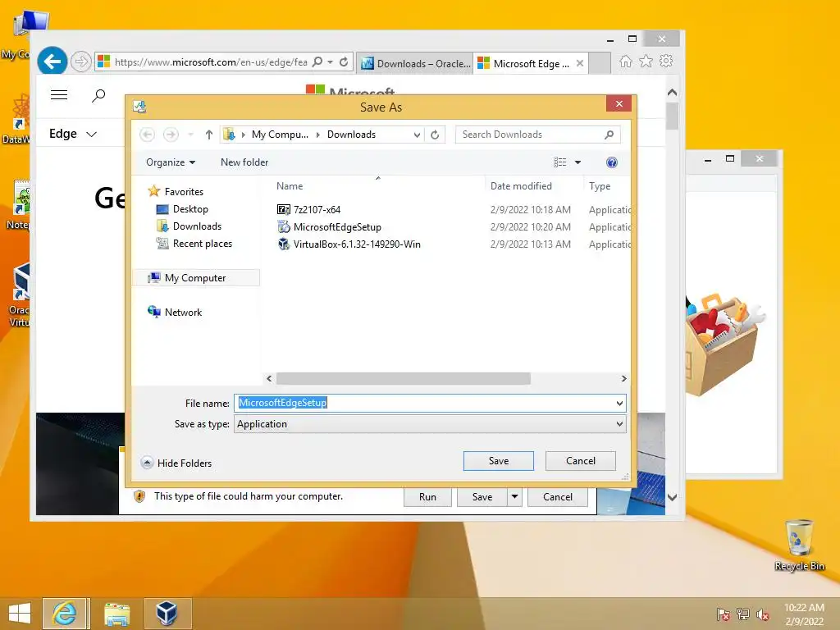Collapse folders with Hide Folders
840x630 pixels.
click(x=176, y=463)
